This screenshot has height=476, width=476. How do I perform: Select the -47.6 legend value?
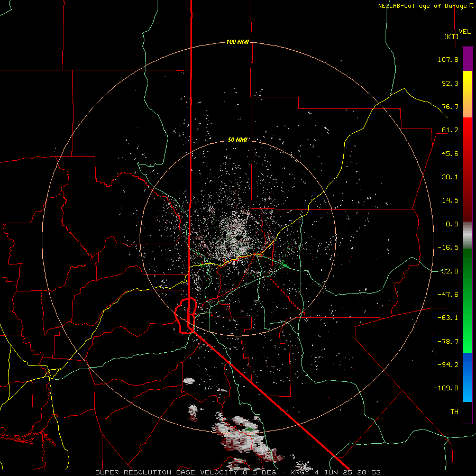click(448, 295)
